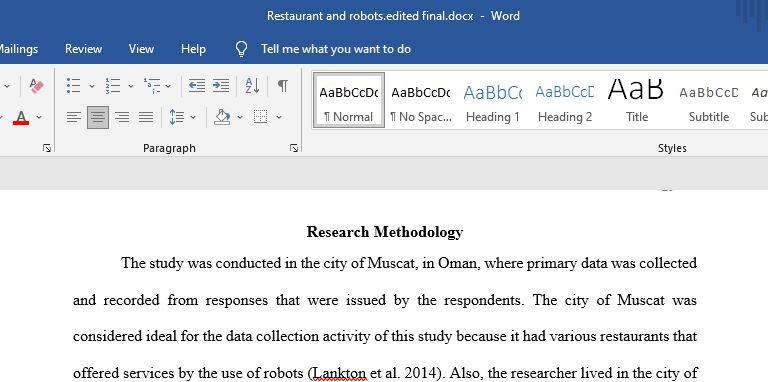768x382 pixels.
Task: Decrease paragraph indent
Action: click(197, 86)
